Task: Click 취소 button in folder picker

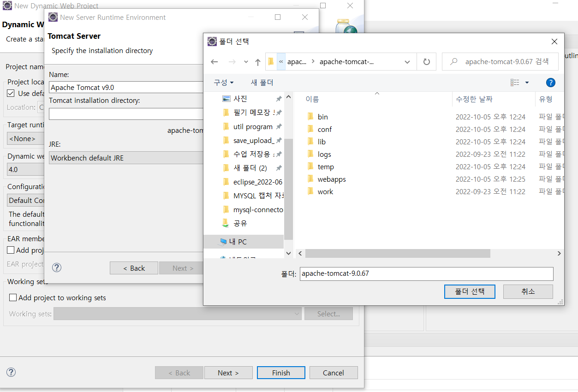Action: (x=528, y=291)
